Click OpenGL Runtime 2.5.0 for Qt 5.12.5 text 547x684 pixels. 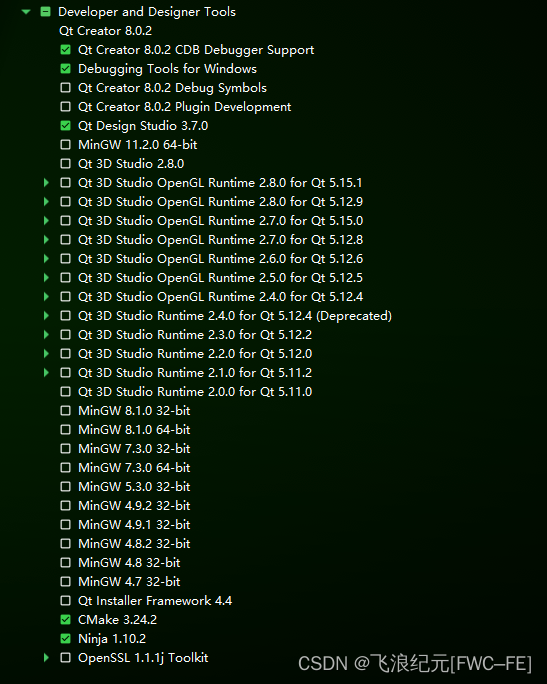click(220, 278)
